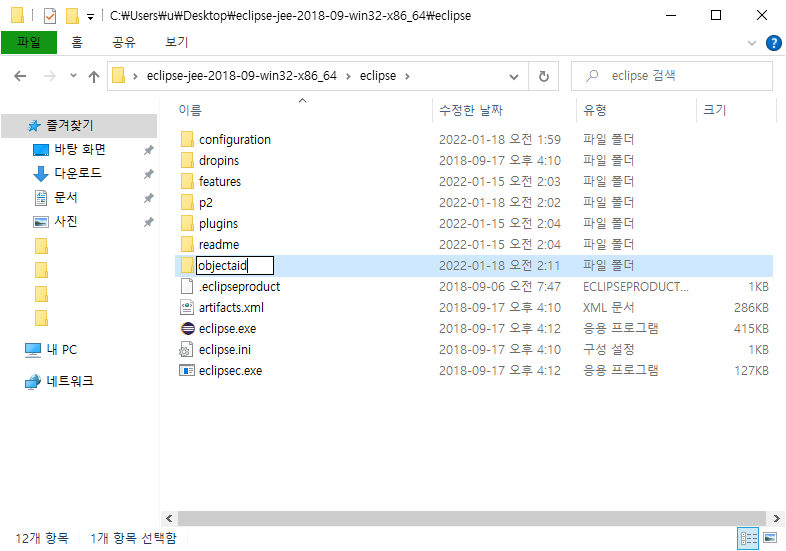Screen dimensions: 786x551
Task: Open 다운로드 in the sidebar
Action: click(x=77, y=173)
